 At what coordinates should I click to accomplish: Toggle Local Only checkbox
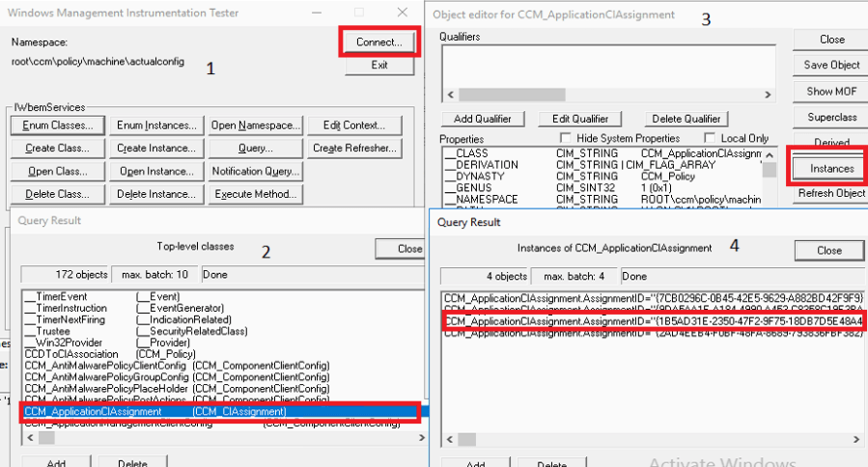click(709, 138)
